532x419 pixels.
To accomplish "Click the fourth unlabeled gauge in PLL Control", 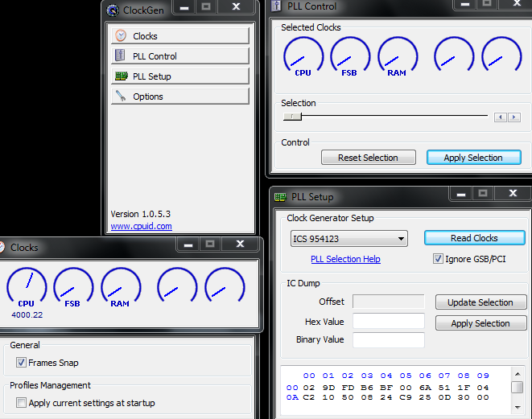I will [x=454, y=55].
